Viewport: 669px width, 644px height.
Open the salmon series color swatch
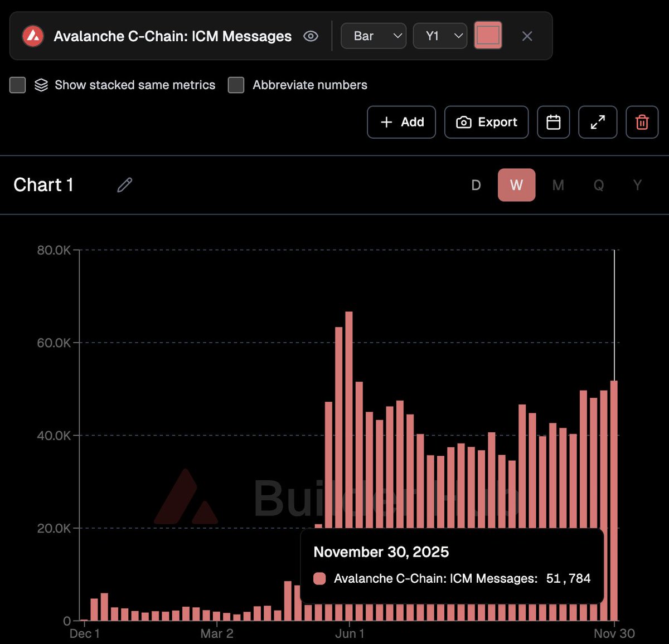488,36
